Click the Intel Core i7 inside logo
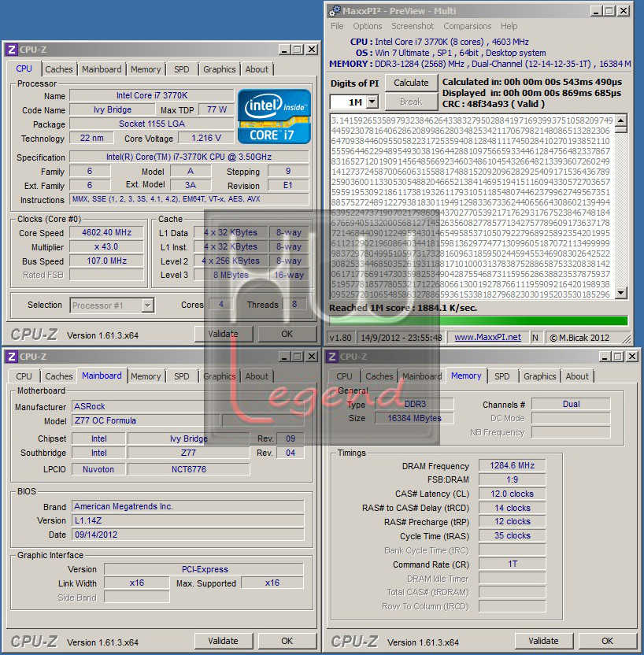The width and height of the screenshot is (644, 655). [275, 117]
